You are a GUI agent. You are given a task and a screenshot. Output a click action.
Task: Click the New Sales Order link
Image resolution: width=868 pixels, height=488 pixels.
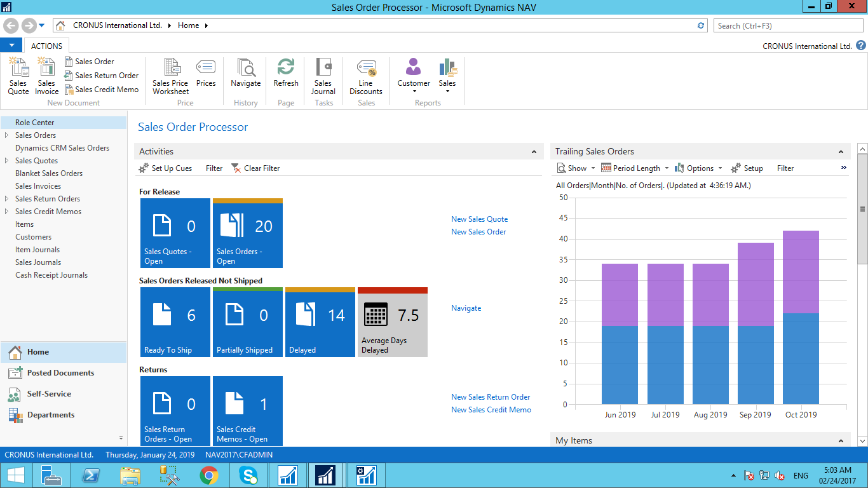pos(478,232)
